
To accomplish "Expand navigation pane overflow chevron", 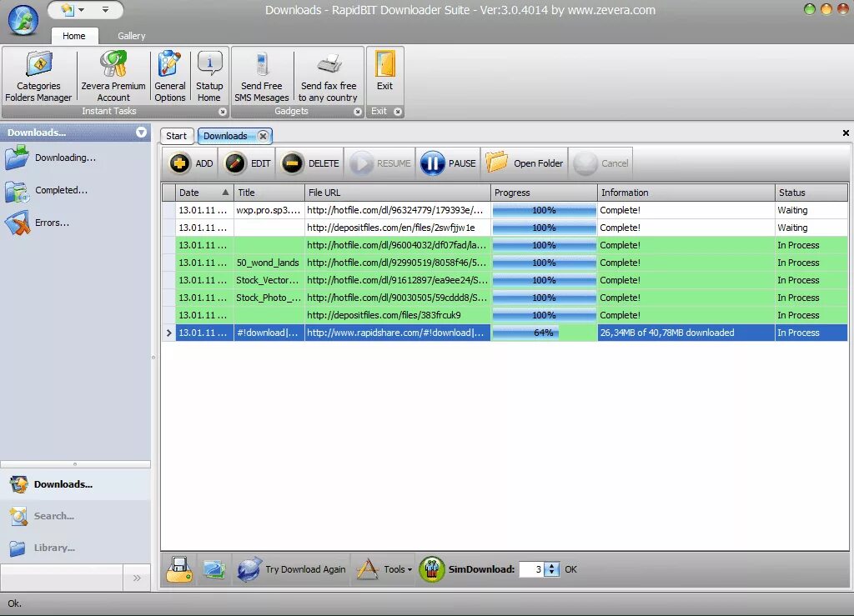I will coord(137,578).
